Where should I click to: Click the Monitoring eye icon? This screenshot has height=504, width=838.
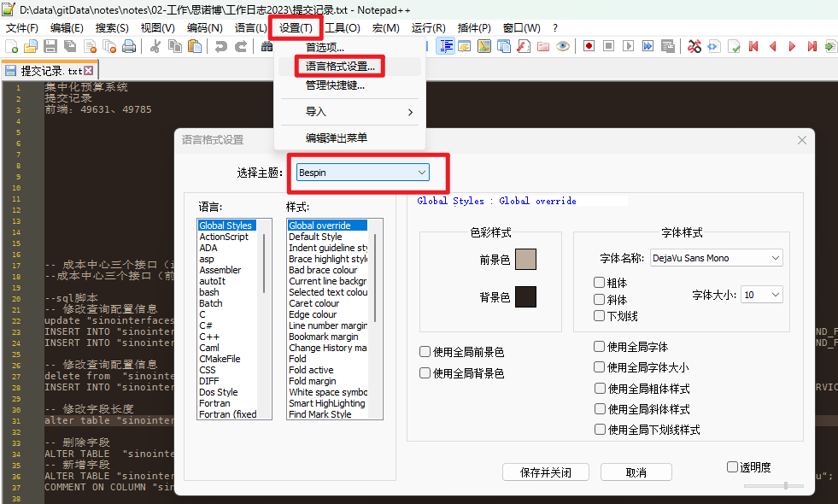pyautogui.click(x=563, y=46)
